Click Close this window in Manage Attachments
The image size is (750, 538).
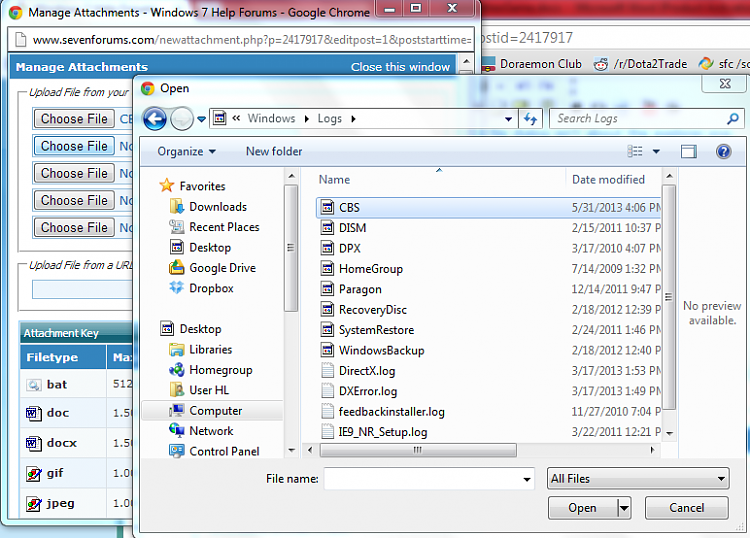(x=400, y=67)
